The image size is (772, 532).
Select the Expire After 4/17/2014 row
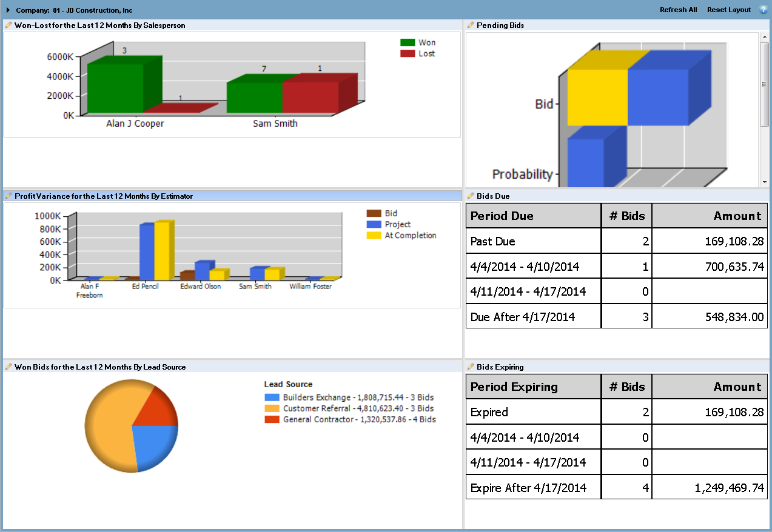tap(617, 488)
